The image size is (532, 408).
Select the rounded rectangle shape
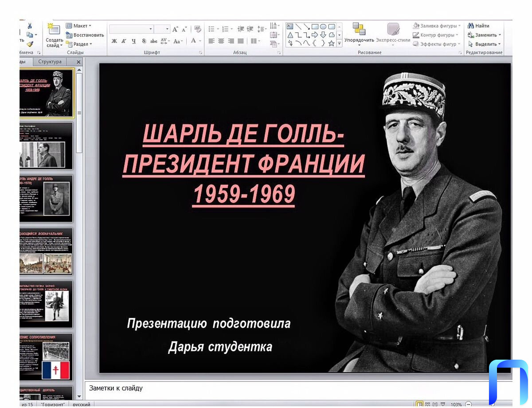point(331,27)
